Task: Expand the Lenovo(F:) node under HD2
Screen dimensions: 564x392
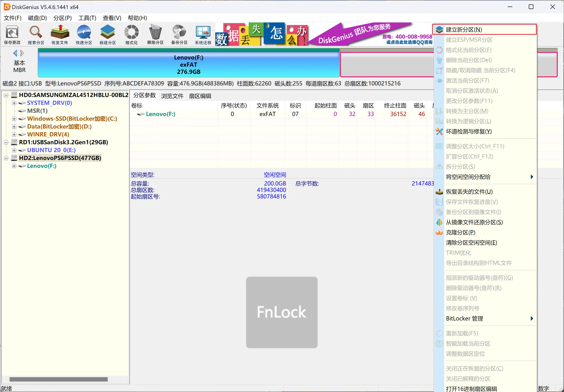Action: 14,166
